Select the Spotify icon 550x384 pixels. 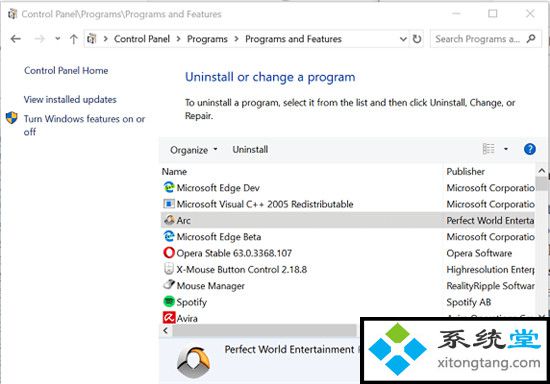coord(169,301)
